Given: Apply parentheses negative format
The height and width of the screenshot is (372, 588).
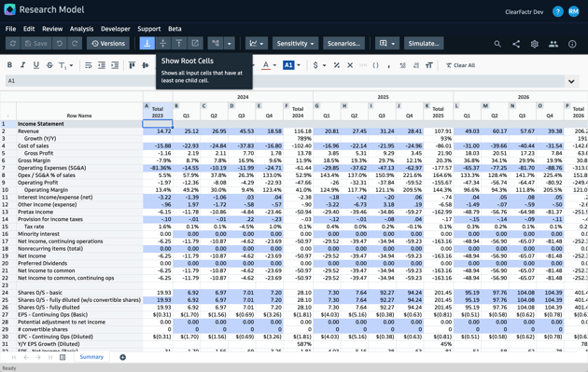Looking at the screenshot, I should coord(375,65).
